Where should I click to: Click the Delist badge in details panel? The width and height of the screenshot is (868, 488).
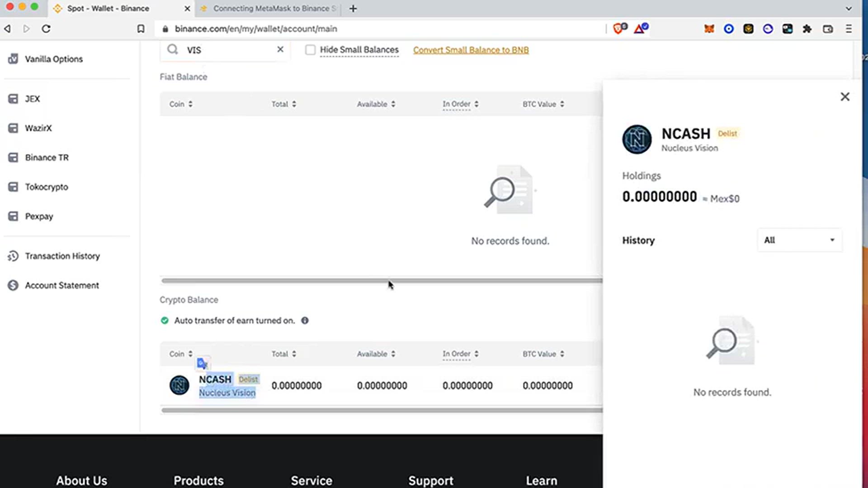tap(727, 133)
